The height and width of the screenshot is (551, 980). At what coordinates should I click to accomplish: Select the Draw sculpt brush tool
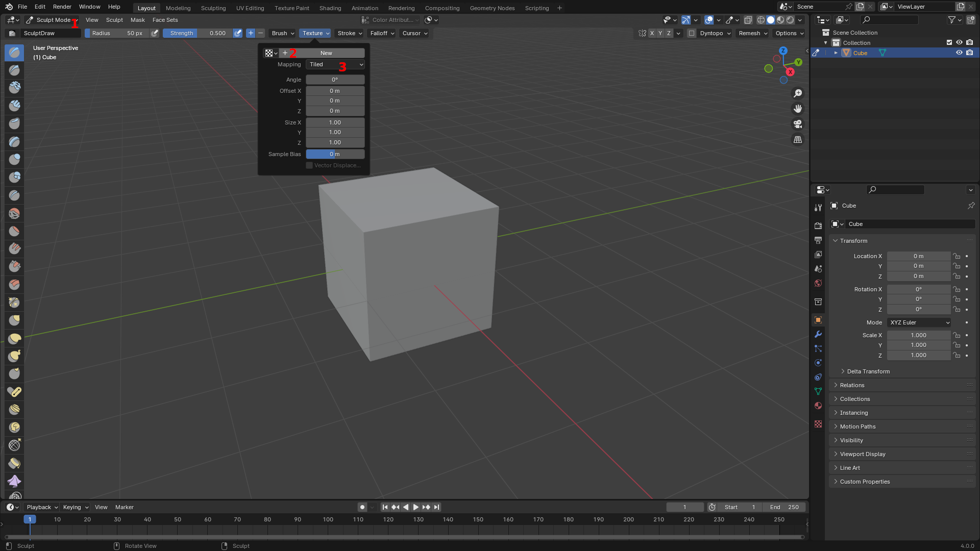(14, 52)
